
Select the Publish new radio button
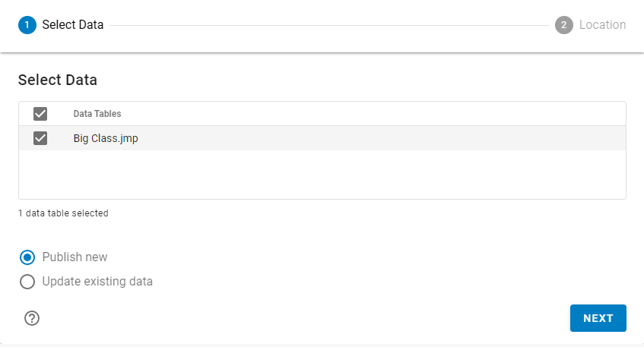pos(27,257)
